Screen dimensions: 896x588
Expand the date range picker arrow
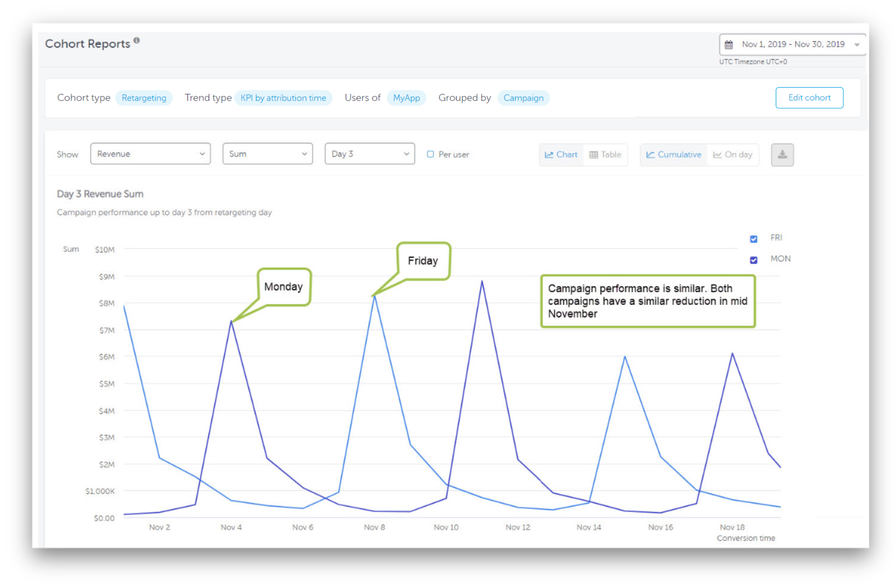point(857,45)
